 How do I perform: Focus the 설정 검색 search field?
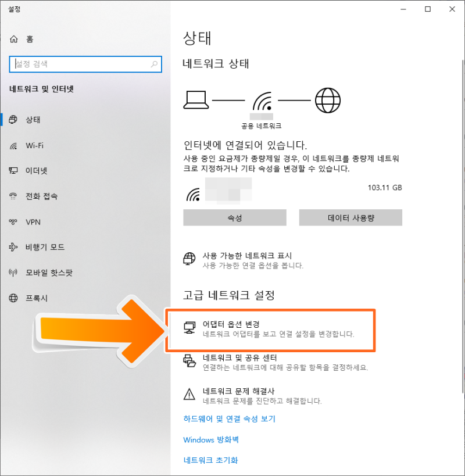(85, 64)
